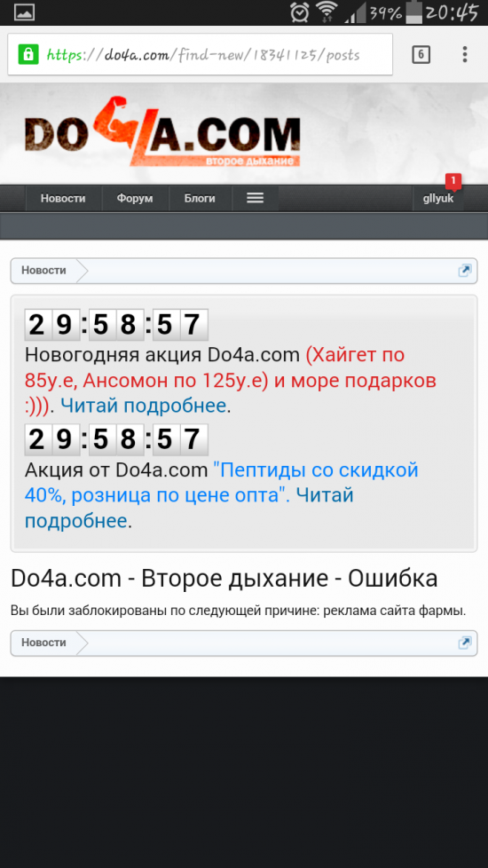Open the 'Пептиды со скидкой 40%' promo link
The width and height of the screenshot is (488, 868).
pyautogui.click(x=221, y=482)
